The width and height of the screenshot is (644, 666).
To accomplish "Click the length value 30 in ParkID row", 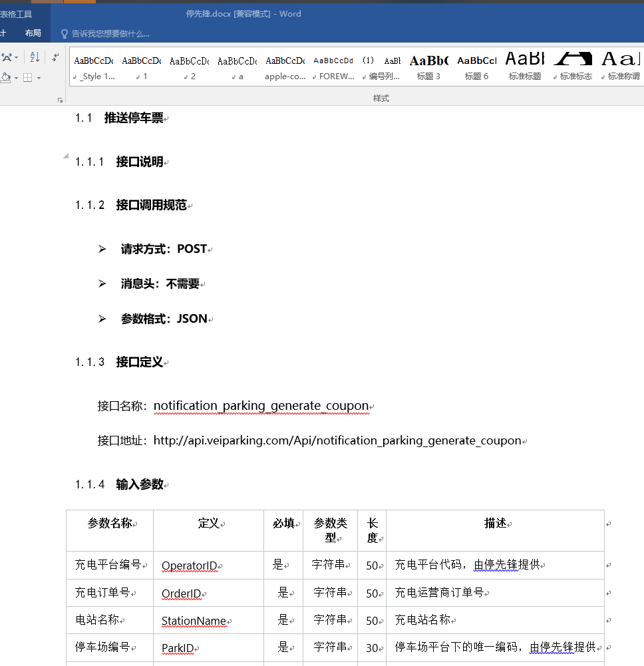I will click(x=372, y=648).
